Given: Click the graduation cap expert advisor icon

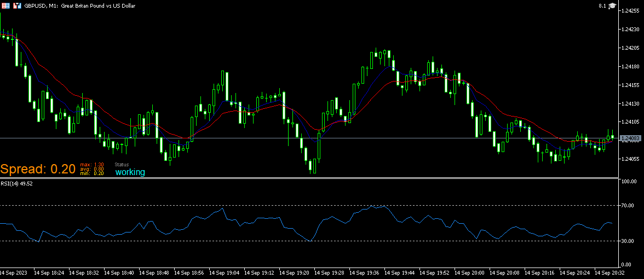Looking at the screenshot, I should (x=612, y=5).
